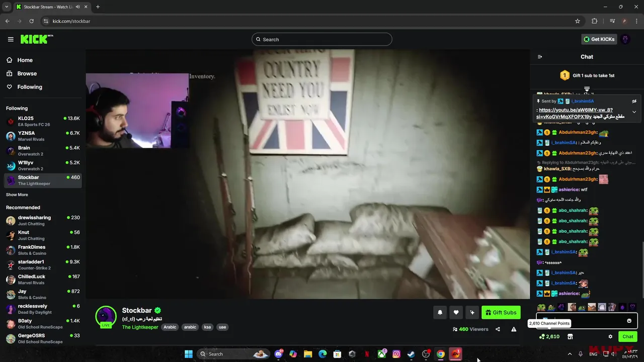Hide the pinned chat message
Screen dimensions: 644x362
click(634, 101)
